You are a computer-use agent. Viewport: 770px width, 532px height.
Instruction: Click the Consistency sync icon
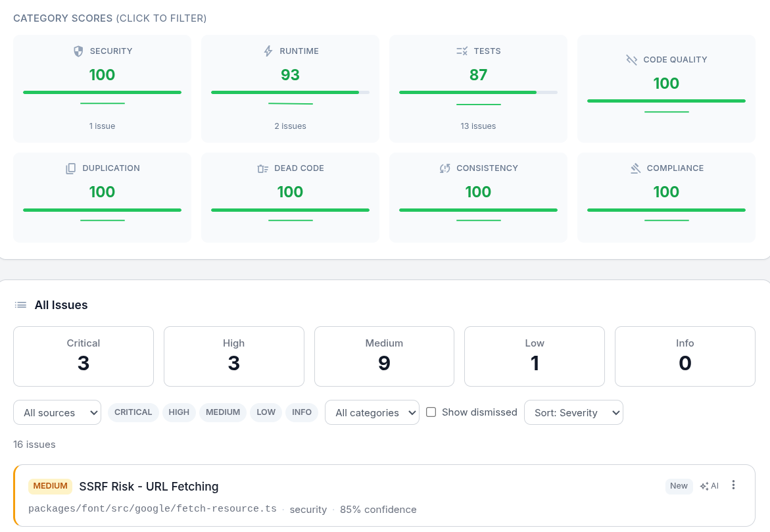445,168
